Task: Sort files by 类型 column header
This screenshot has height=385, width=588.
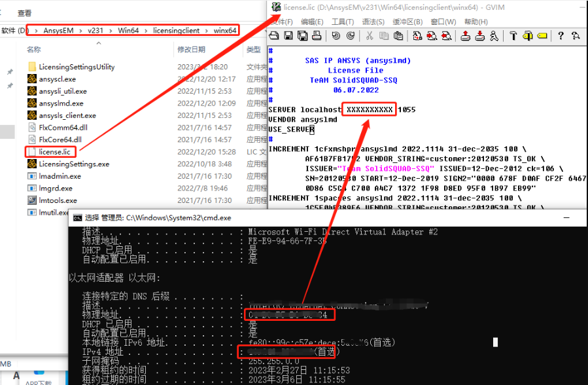Action: [x=254, y=50]
